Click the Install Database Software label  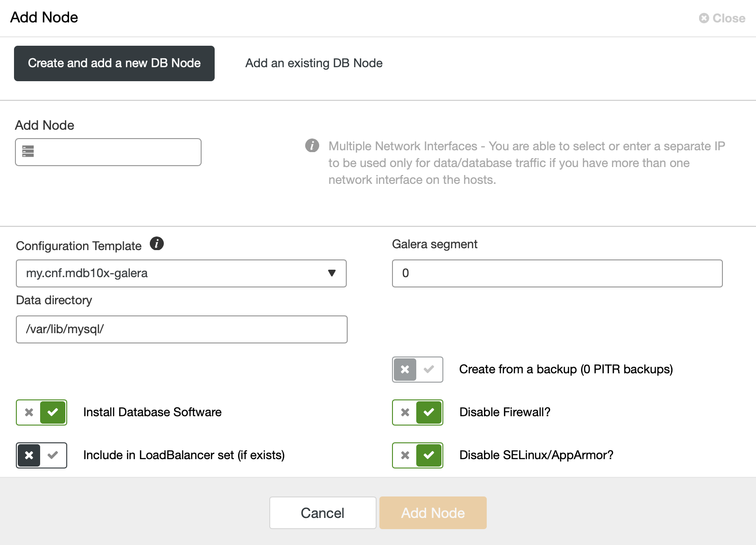coord(152,412)
